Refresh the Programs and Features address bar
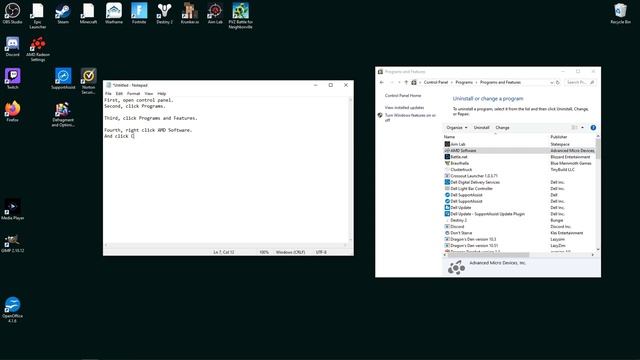Image resolution: width=640 pixels, height=360 pixels. (x=558, y=82)
